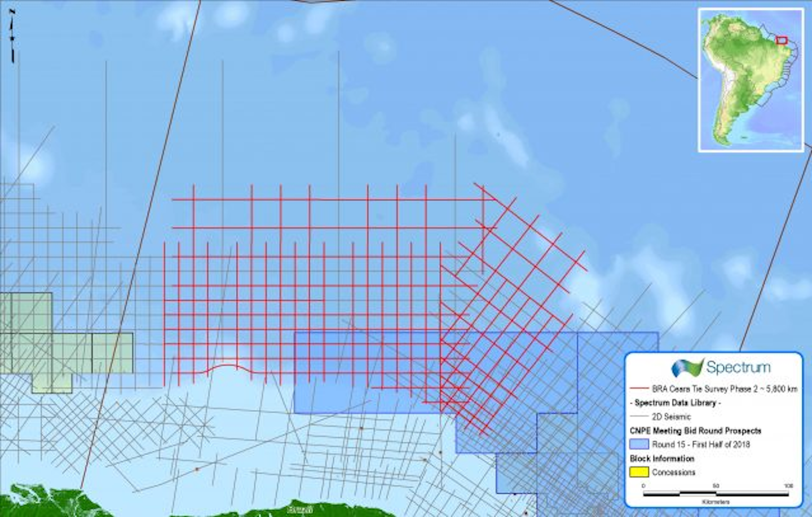Click the red BRA Ceara Tie Survey line symbol
Viewport: 812px width, 517px height.
coord(640,388)
